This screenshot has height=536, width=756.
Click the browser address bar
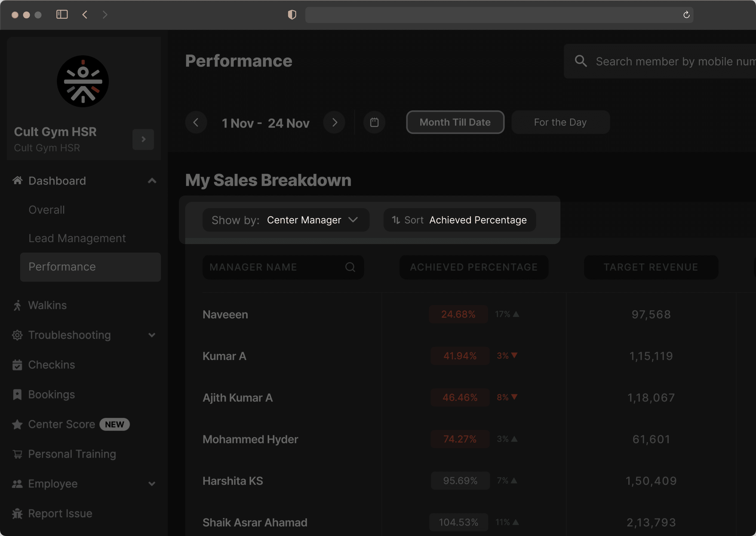(x=499, y=15)
